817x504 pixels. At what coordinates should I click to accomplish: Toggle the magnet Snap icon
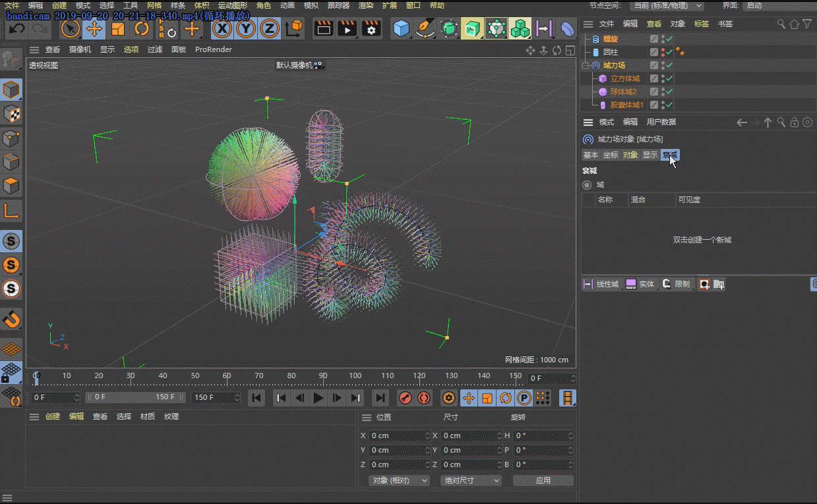[11, 320]
